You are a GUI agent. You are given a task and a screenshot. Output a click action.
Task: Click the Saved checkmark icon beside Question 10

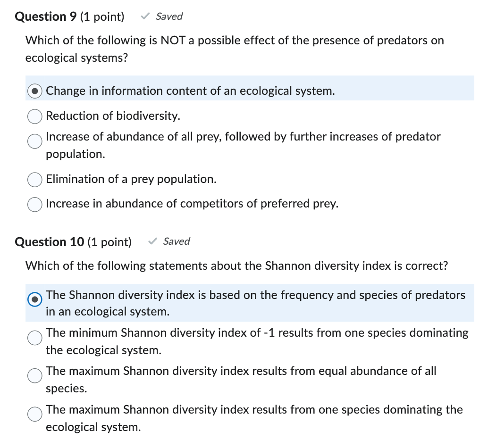151,241
